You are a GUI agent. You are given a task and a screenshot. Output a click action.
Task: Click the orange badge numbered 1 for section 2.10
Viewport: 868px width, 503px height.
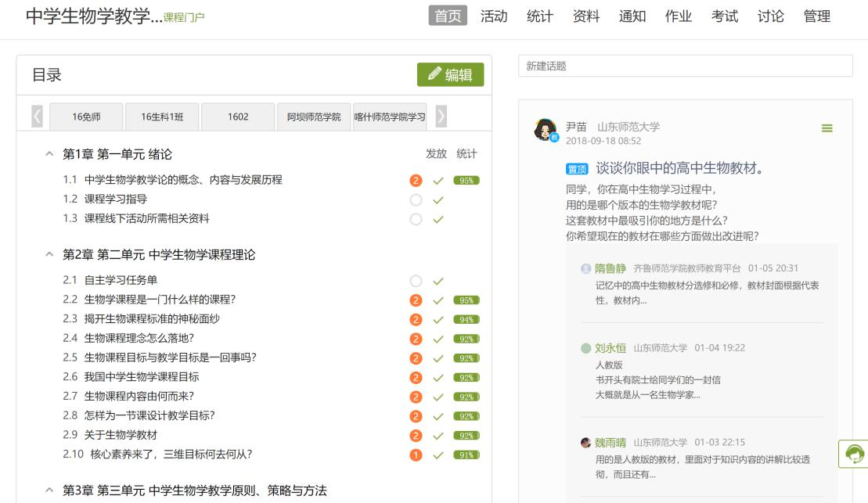click(416, 454)
